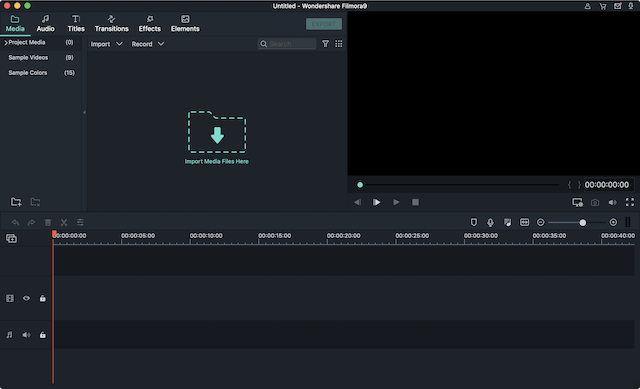The height and width of the screenshot is (389, 640).
Task: Toggle the lock on the audio track
Action: [42, 335]
